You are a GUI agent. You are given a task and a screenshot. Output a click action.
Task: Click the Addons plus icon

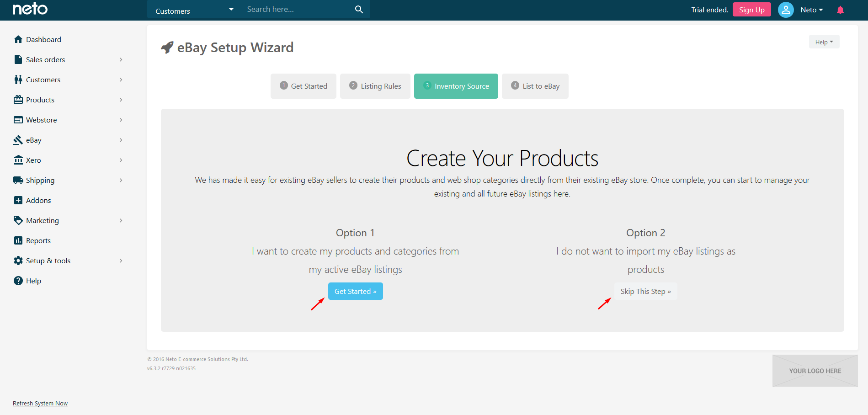[x=18, y=200]
